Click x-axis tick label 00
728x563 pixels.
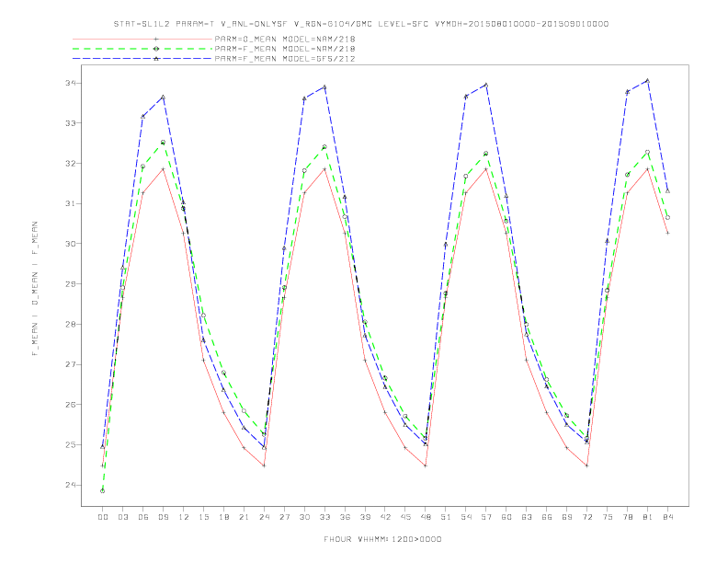tap(103, 517)
